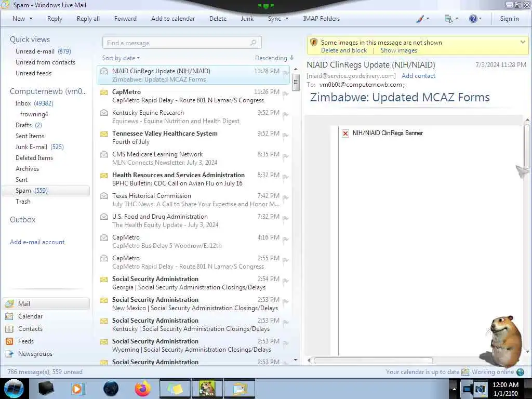The image size is (532, 399).
Task: Expand the New message dropdown arrow
Action: click(31, 19)
